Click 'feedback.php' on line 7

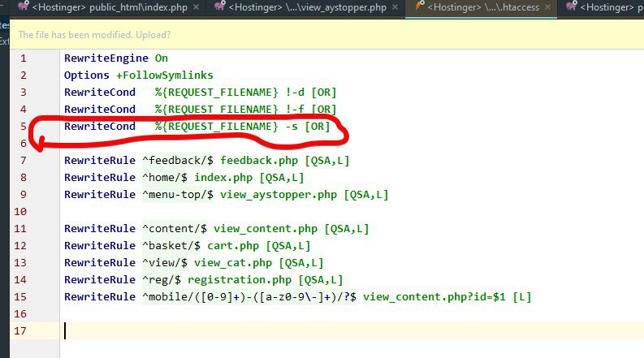click(259, 161)
